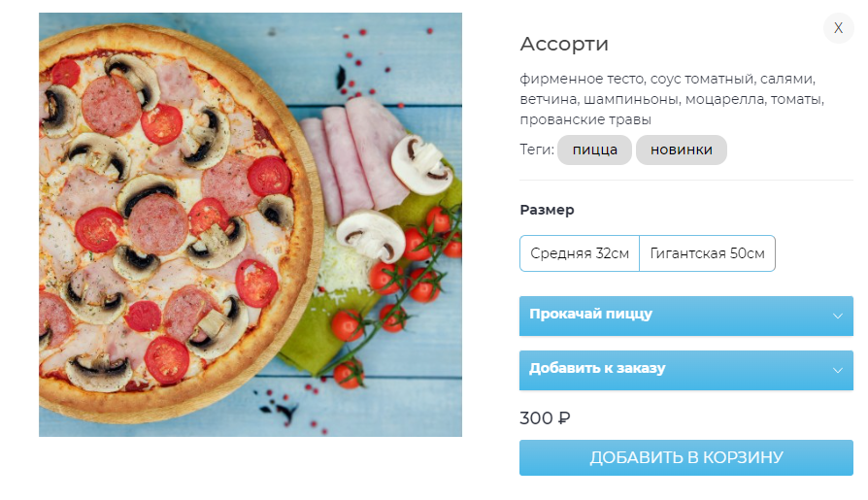868x500 pixels.
Task: Select the Средняя 32см size option
Action: tap(580, 253)
